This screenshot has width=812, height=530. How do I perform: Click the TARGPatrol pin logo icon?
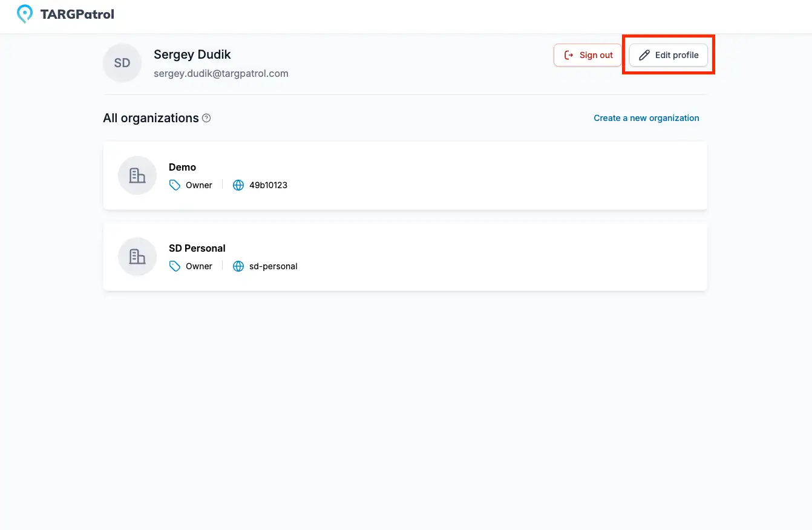tap(25, 14)
